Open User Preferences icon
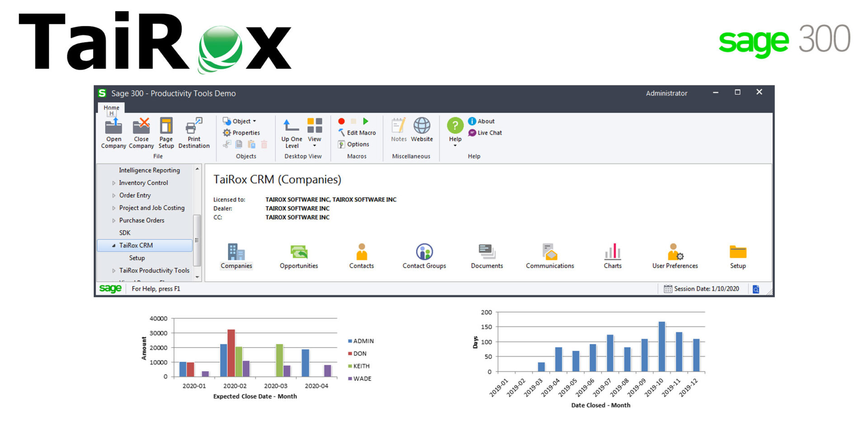This screenshot has width=868, height=434. click(x=675, y=253)
